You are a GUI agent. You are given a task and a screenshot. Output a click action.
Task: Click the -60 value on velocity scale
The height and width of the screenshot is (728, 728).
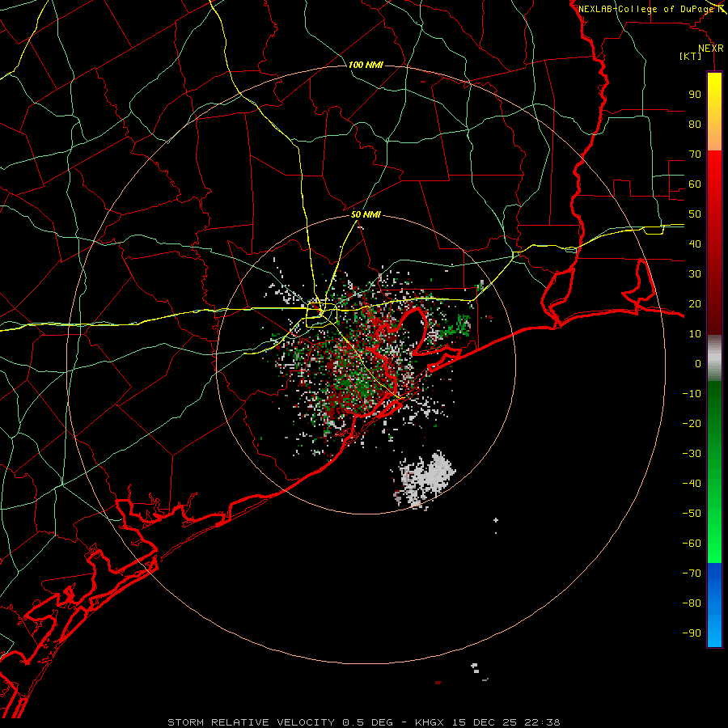click(x=692, y=544)
